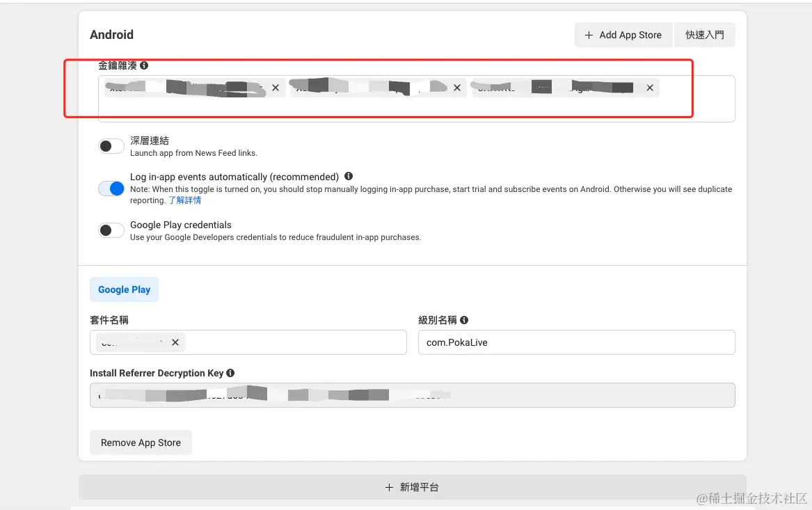
Task: Remove the second key hash tag
Action: [x=456, y=88]
